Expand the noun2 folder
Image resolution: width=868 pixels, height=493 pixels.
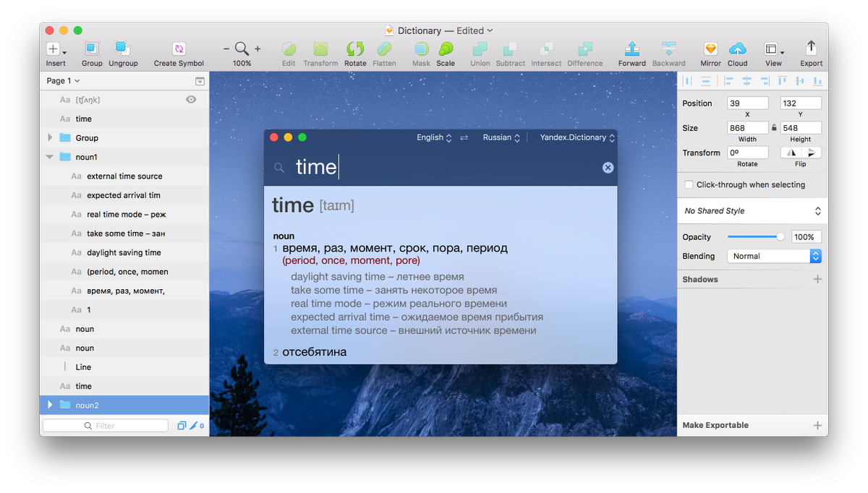pos(50,405)
